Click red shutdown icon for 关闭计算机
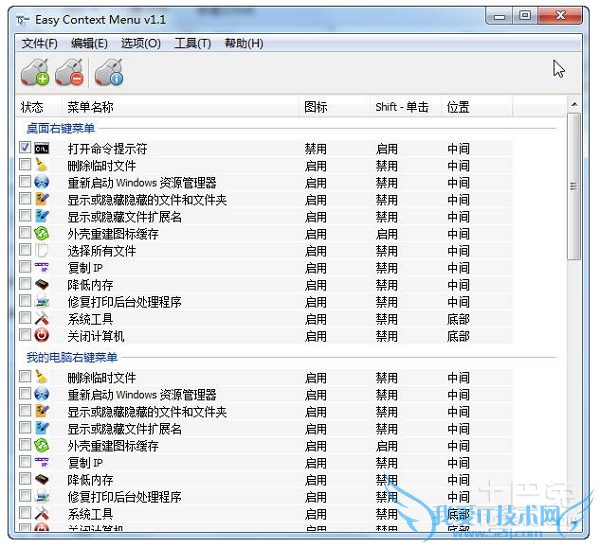Screen dimensions: 600x548 pos(42,335)
